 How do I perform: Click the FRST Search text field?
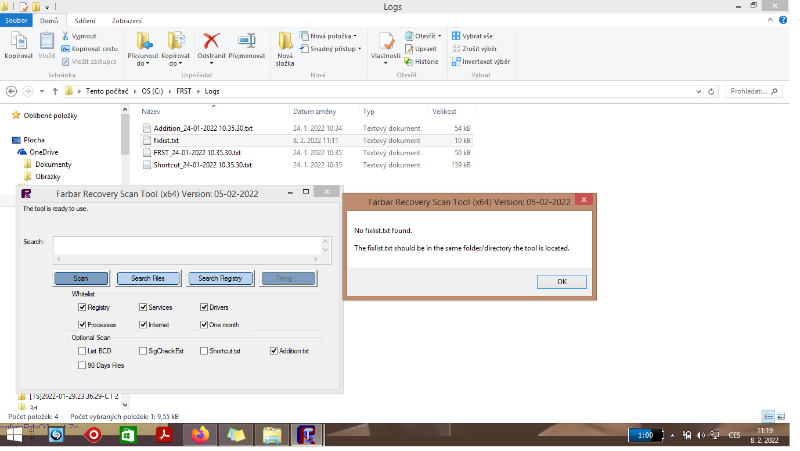tap(187, 245)
